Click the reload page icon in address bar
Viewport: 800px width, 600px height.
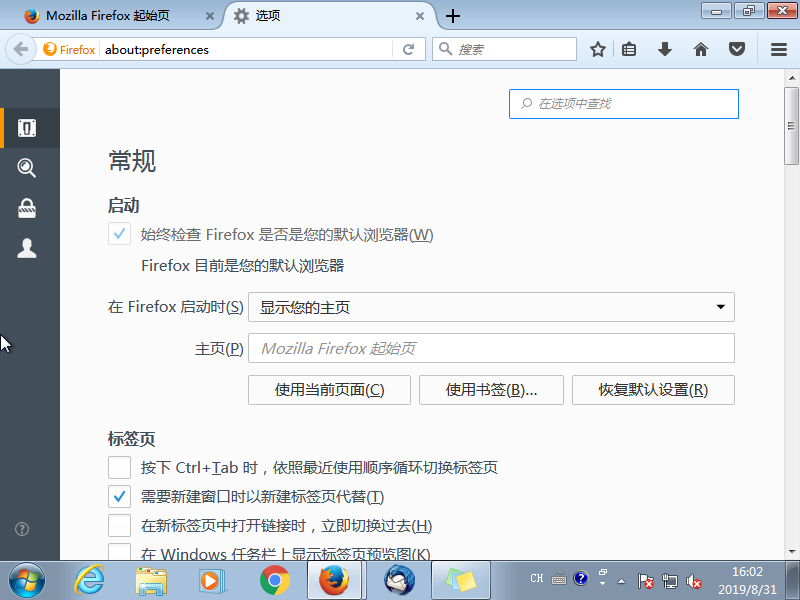409,48
